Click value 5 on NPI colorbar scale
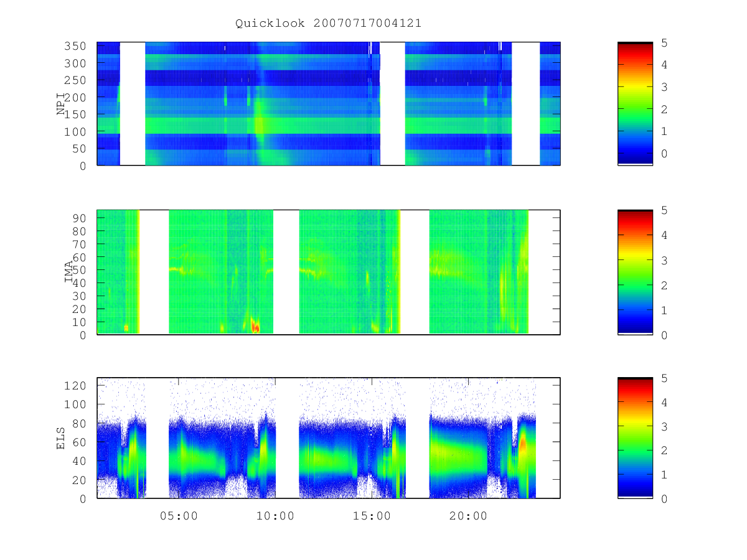The width and height of the screenshot is (747, 560). click(665, 43)
